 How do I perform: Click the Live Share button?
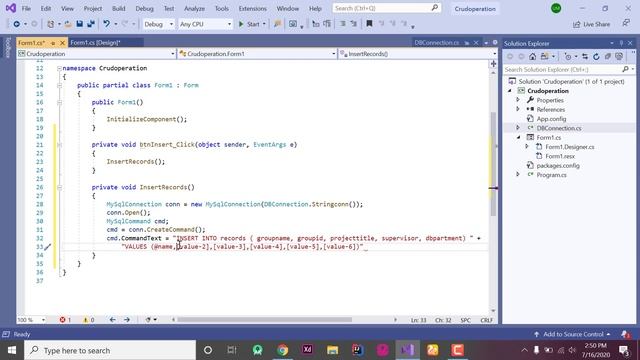coord(591,24)
